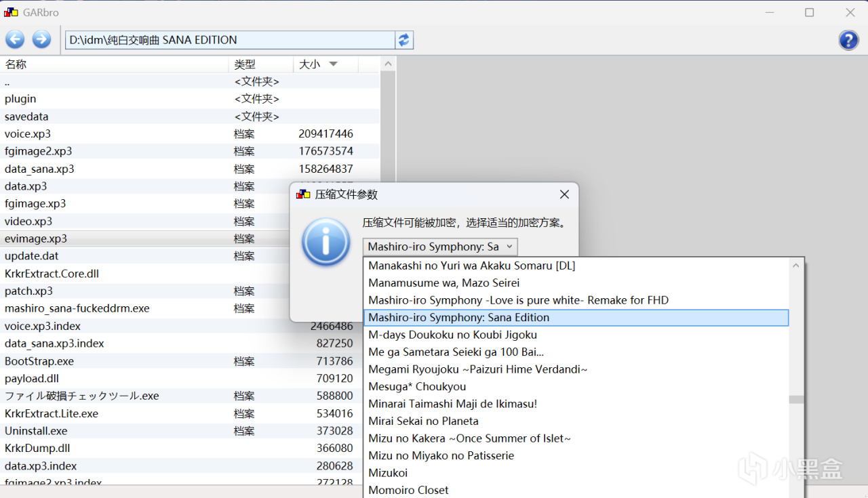Go back with the blue left arrow
This screenshot has height=498, width=868.
click(x=15, y=39)
